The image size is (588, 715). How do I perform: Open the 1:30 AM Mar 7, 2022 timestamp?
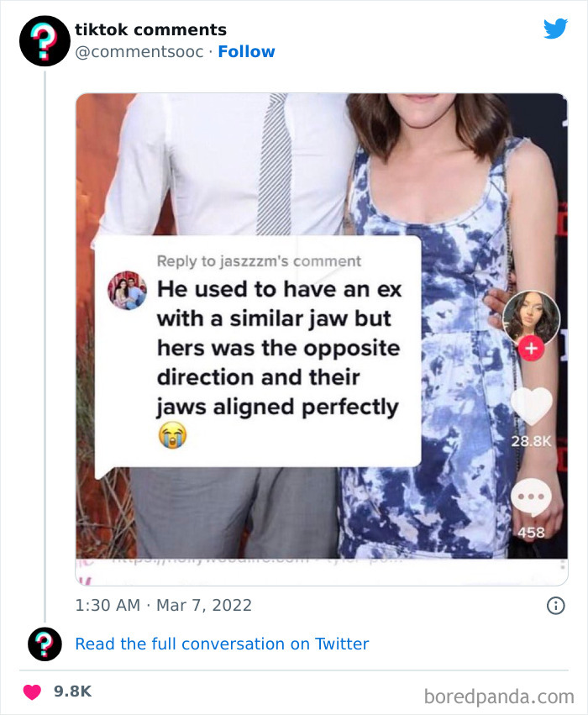(x=163, y=605)
